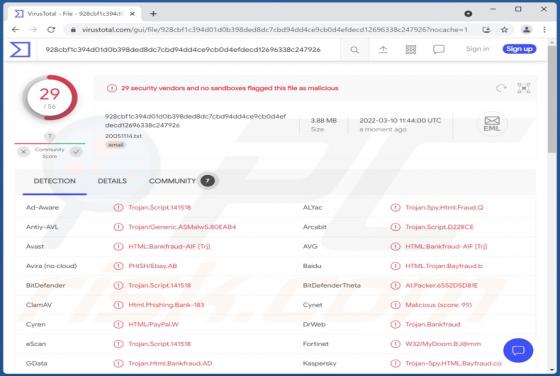This screenshot has height=376, width=560.
Task: Click the browser back arrow
Action: (15, 30)
